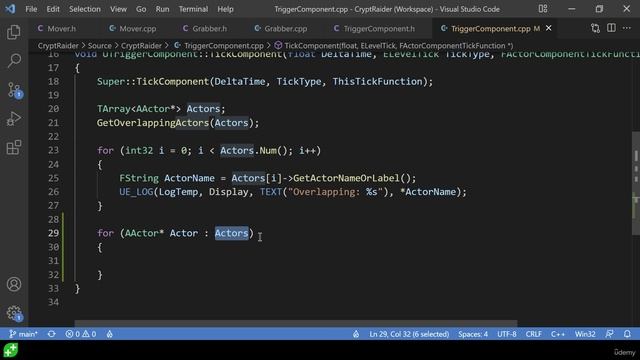Click the highlighted Actors on line 29
Image resolution: width=640 pixels, height=360 pixels.
tap(231, 233)
